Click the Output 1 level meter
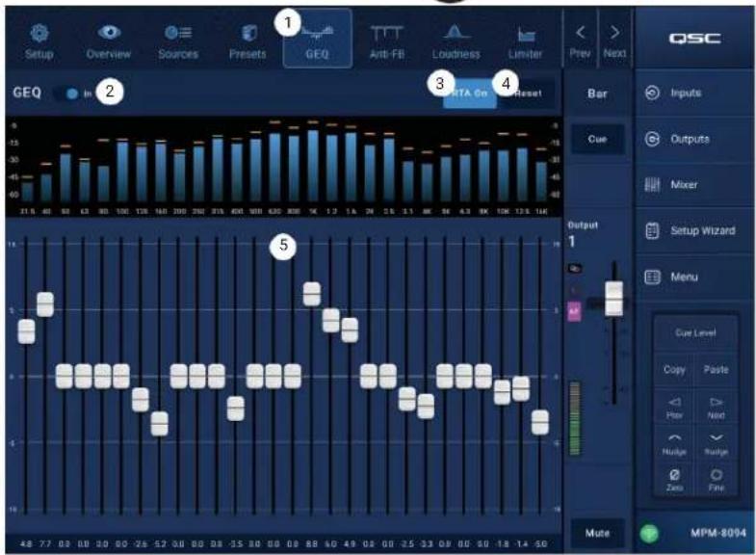 pyautogui.click(x=575, y=418)
